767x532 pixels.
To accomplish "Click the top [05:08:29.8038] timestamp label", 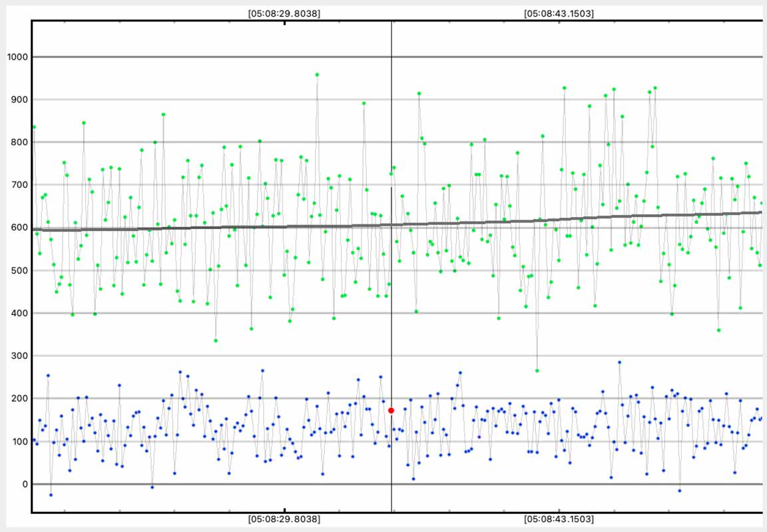I will tap(284, 13).
